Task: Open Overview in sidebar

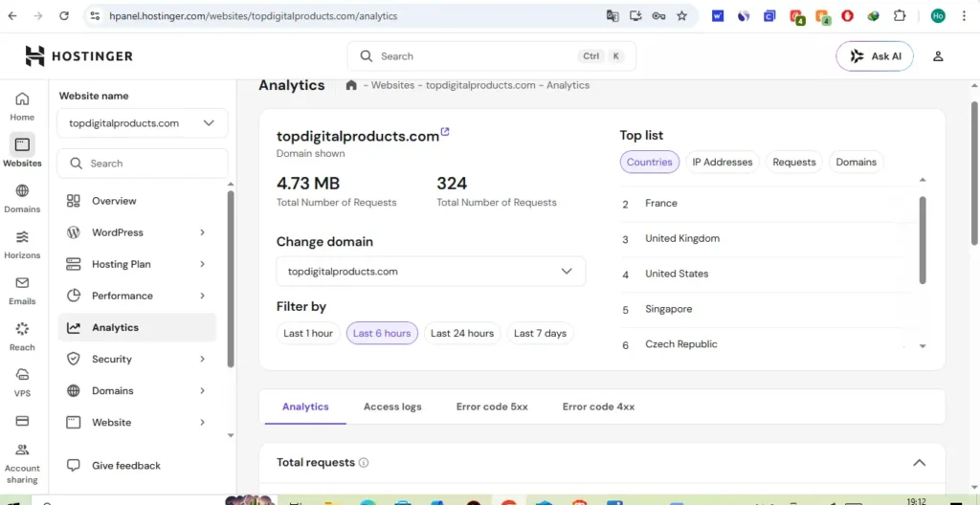Action: (136, 201)
